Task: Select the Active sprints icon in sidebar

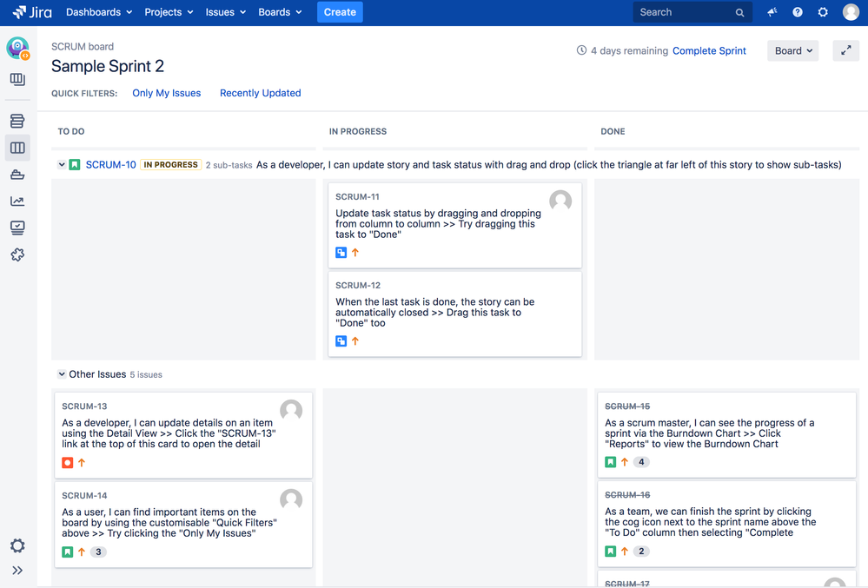Action: pyautogui.click(x=17, y=148)
